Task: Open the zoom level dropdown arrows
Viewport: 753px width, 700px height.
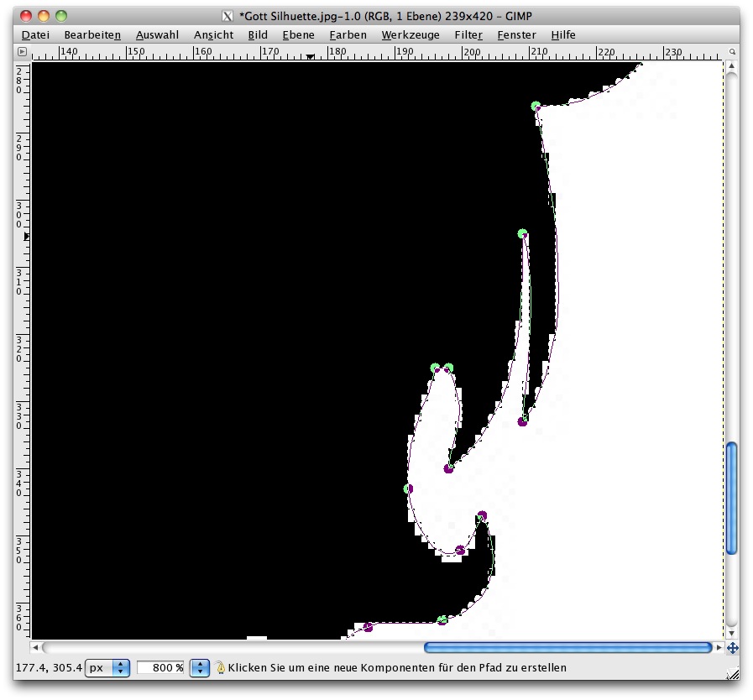Action: 200,668
